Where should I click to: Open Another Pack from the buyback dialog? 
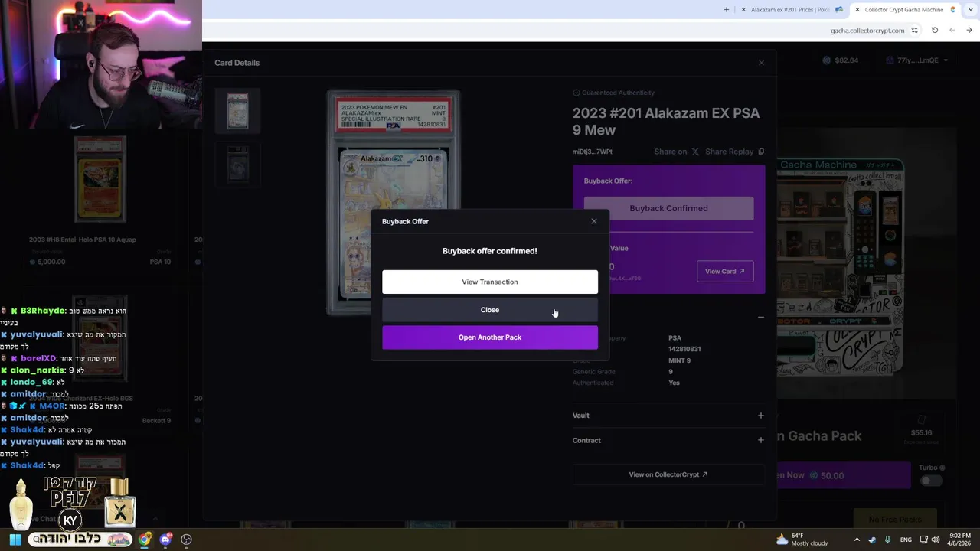(490, 337)
